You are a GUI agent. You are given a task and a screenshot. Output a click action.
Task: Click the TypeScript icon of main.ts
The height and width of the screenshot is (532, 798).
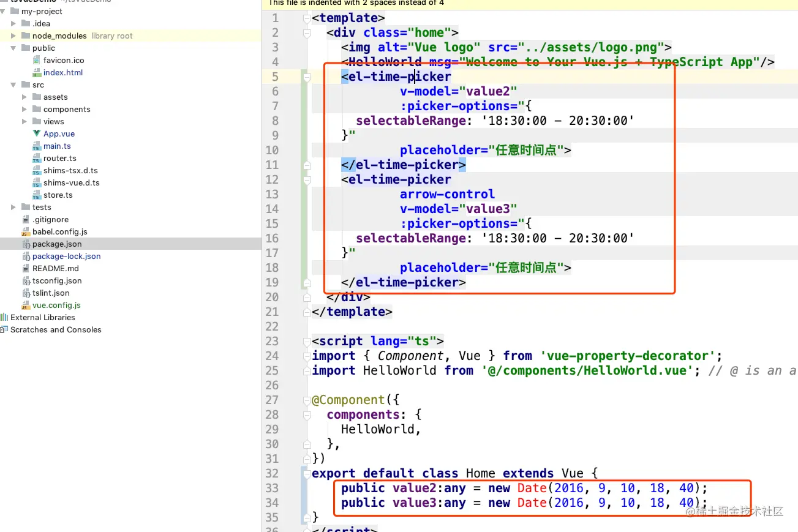[x=37, y=146]
